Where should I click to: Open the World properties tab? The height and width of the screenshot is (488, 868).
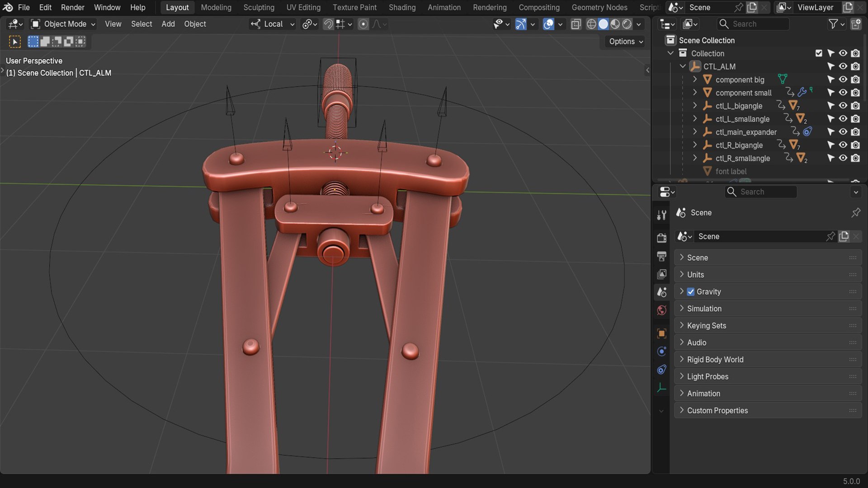pyautogui.click(x=661, y=310)
